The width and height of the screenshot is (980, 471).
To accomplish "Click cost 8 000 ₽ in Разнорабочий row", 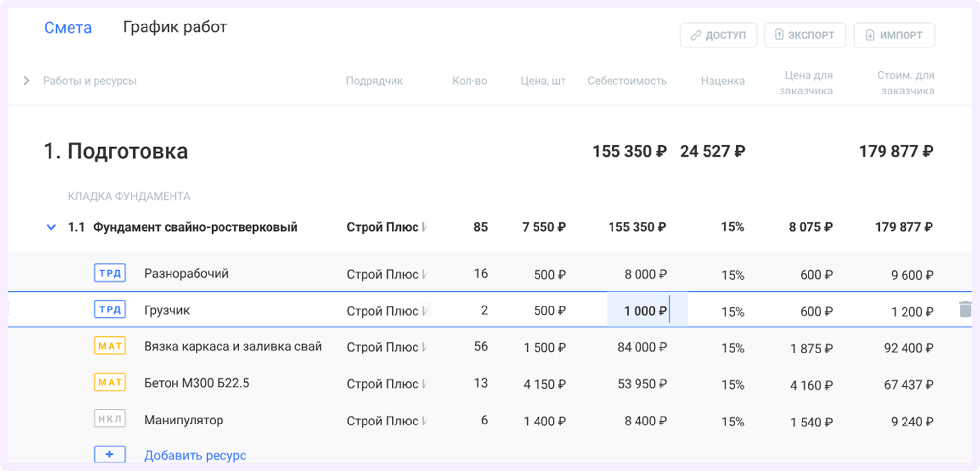I will pyautogui.click(x=645, y=274).
